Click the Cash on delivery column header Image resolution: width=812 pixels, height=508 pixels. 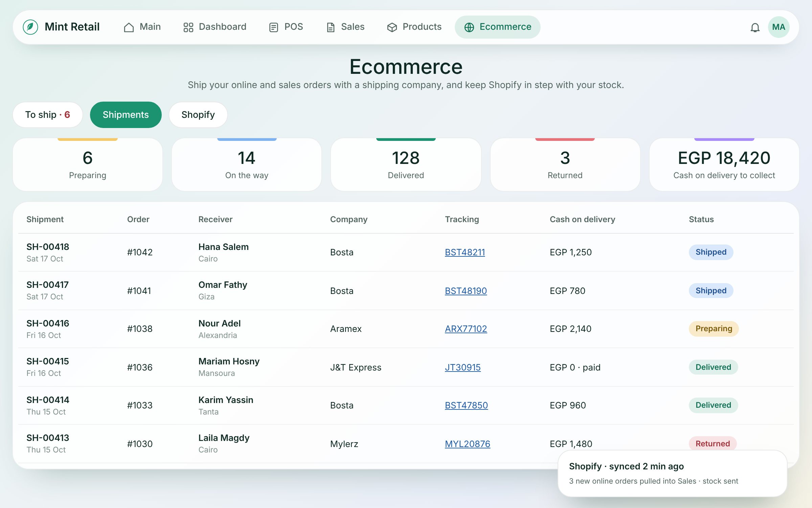point(582,219)
